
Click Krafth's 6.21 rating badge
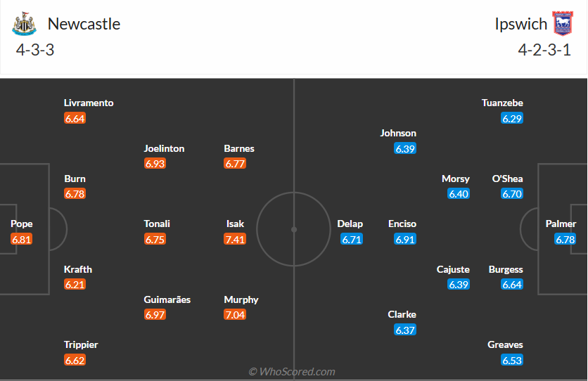coord(75,285)
